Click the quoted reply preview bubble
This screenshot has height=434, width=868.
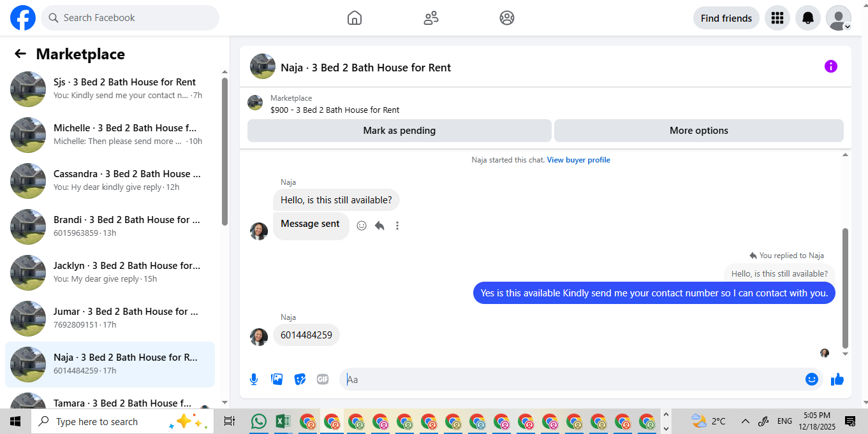[779, 274]
